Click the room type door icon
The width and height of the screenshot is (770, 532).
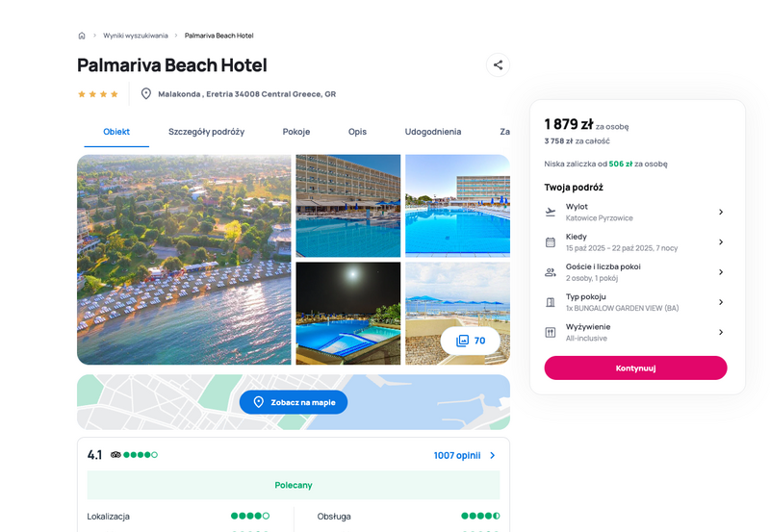pos(551,302)
